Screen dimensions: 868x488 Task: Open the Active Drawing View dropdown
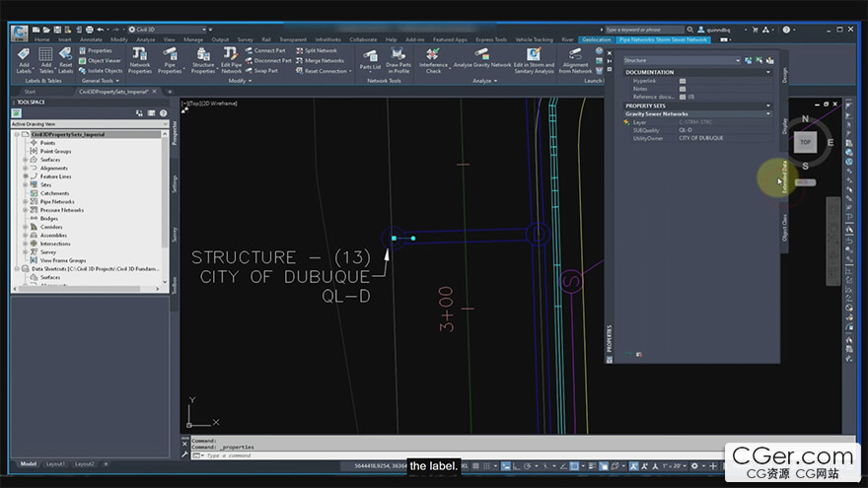pyautogui.click(x=87, y=124)
